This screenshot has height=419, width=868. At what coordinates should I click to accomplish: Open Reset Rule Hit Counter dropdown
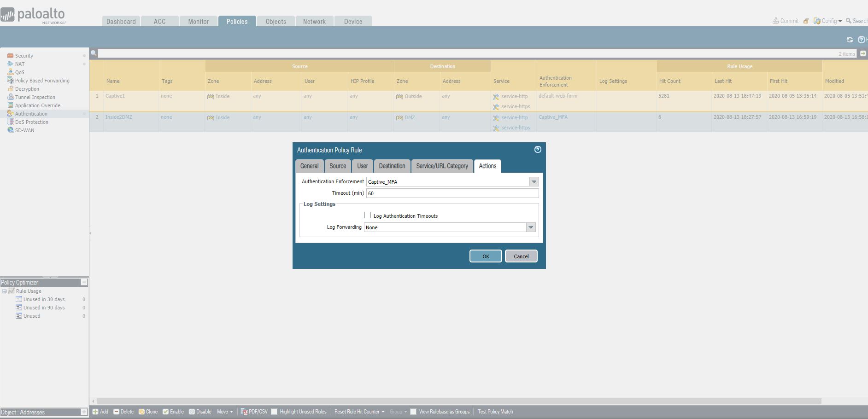pyautogui.click(x=359, y=412)
